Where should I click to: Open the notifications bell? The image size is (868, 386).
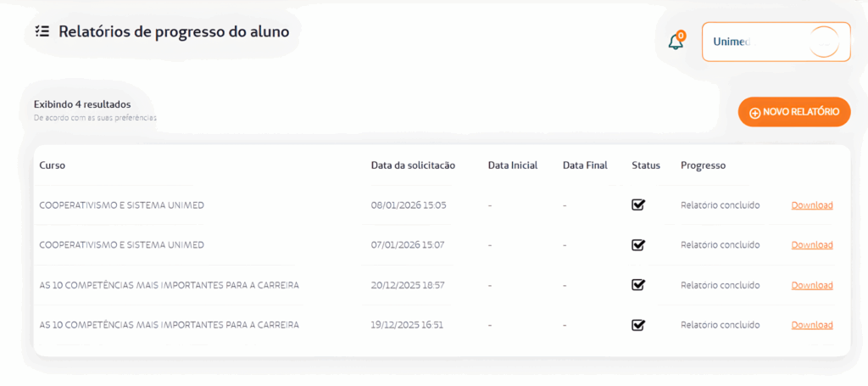(x=675, y=42)
